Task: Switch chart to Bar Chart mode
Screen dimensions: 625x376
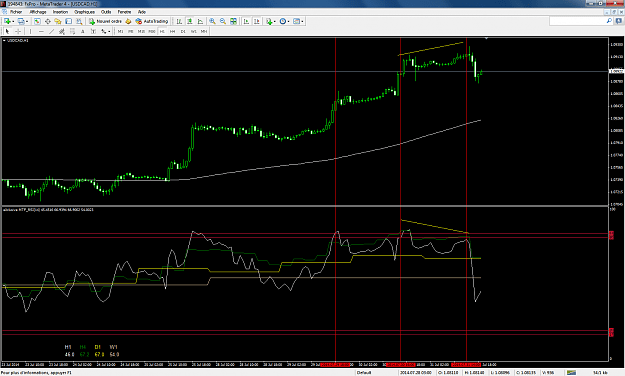Action: pyautogui.click(x=179, y=21)
